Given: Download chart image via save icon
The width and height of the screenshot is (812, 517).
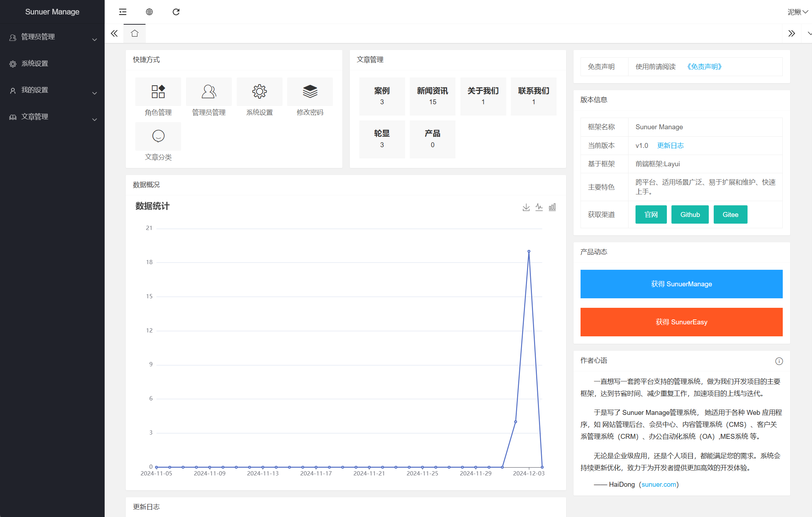Looking at the screenshot, I should [x=526, y=207].
